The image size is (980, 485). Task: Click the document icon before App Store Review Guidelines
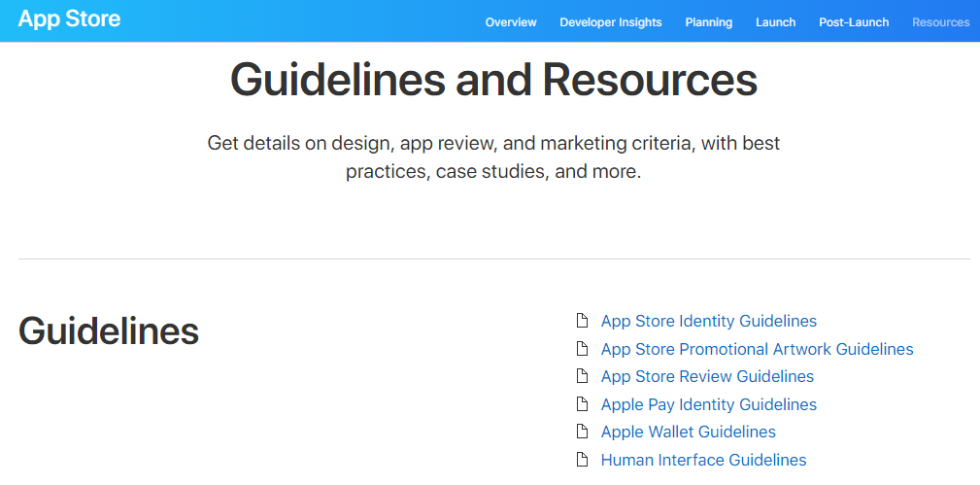[582, 376]
